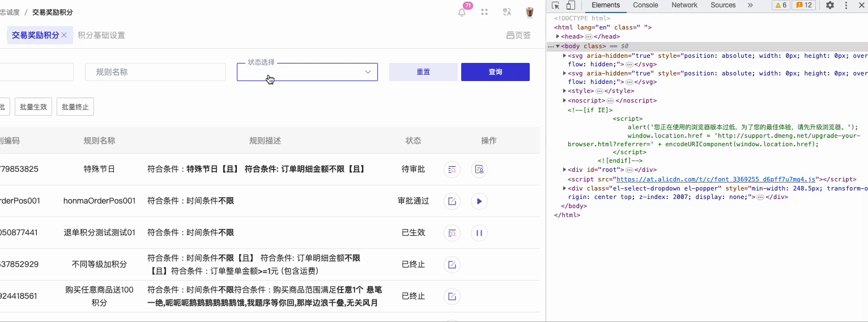View details of 退单积分测试测试01 rule
The width and height of the screenshot is (868, 322).
coord(452,232)
